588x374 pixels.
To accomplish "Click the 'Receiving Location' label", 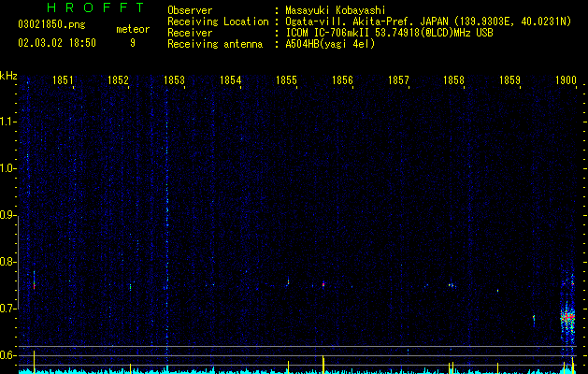I will [x=218, y=22].
